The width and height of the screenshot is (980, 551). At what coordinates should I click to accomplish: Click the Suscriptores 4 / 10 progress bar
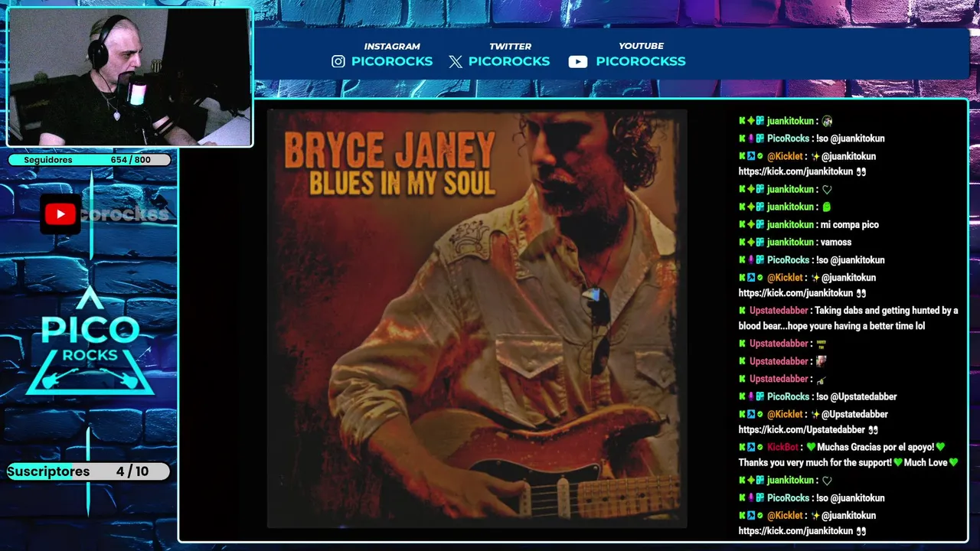88,471
